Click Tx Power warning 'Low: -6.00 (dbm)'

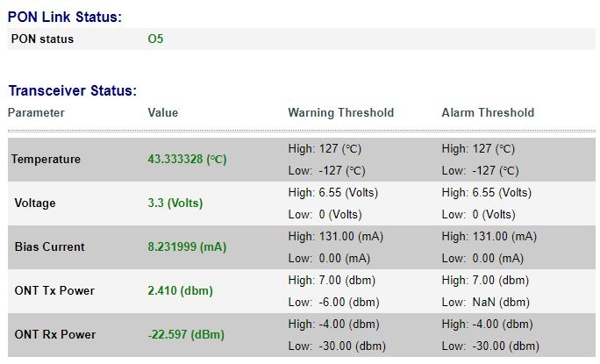(x=333, y=303)
